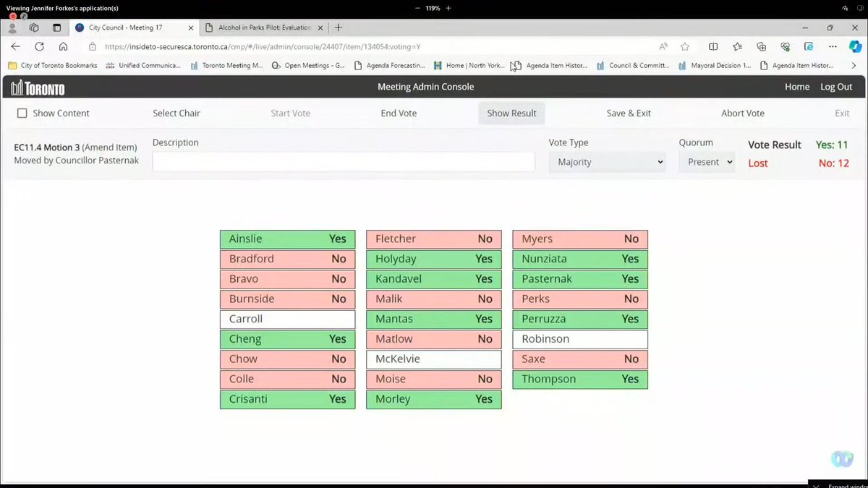Zoom in the shared view plus

(x=448, y=8)
